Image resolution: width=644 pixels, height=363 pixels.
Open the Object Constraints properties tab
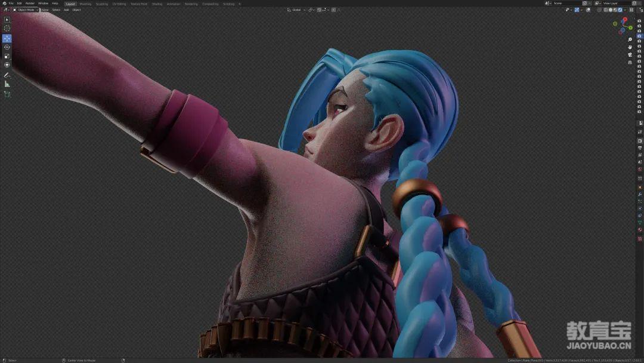[640, 216]
